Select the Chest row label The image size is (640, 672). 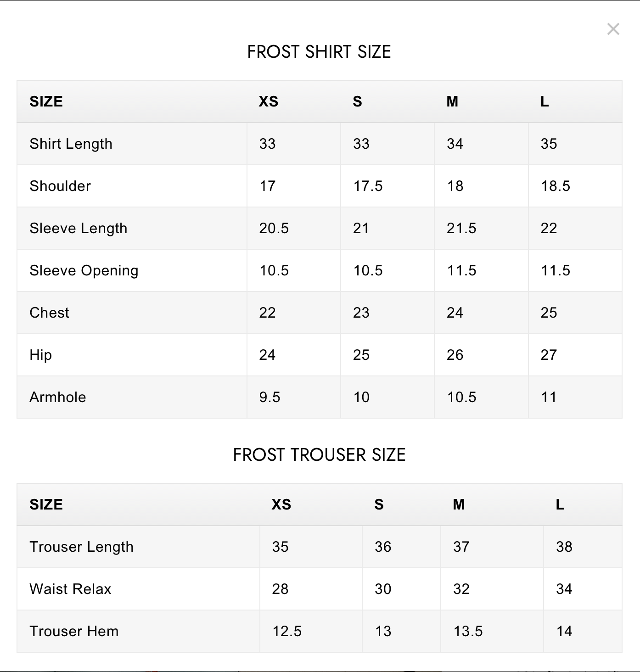click(49, 313)
